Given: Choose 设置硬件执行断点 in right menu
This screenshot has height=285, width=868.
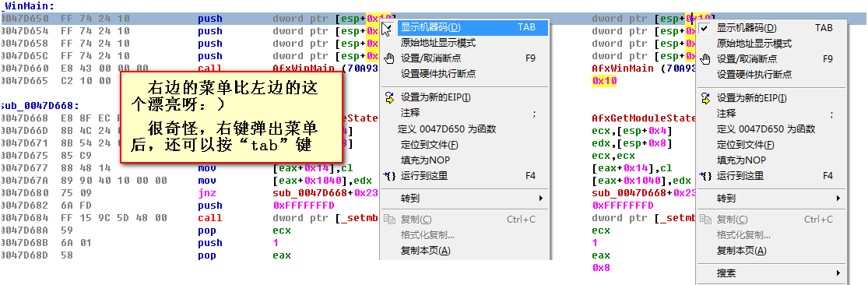Looking at the screenshot, I should (x=754, y=75).
